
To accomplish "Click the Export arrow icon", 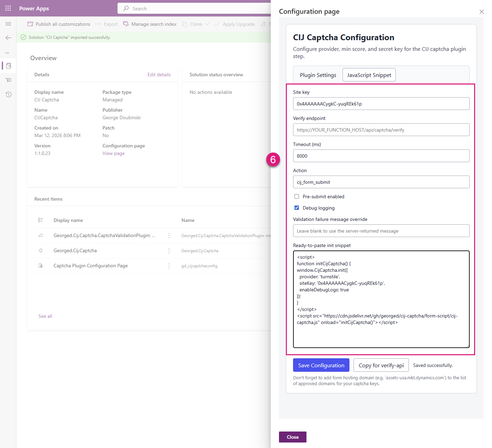I will click(x=98, y=24).
